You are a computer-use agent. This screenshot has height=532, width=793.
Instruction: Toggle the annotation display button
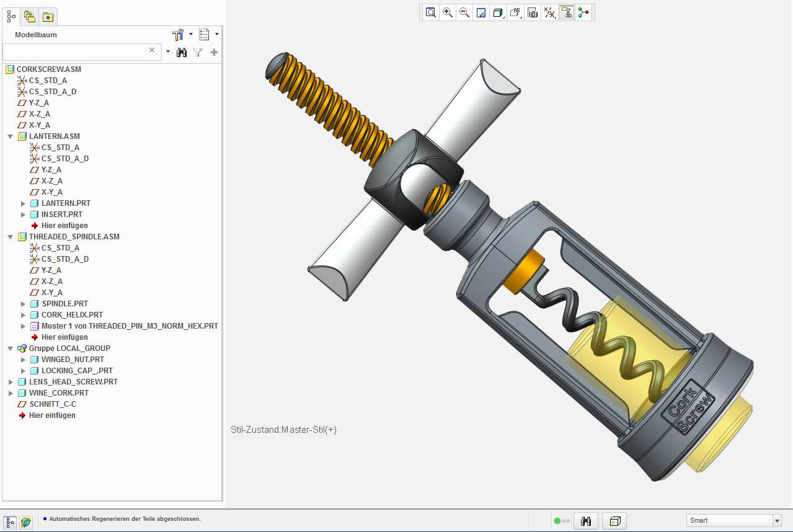[x=566, y=12]
